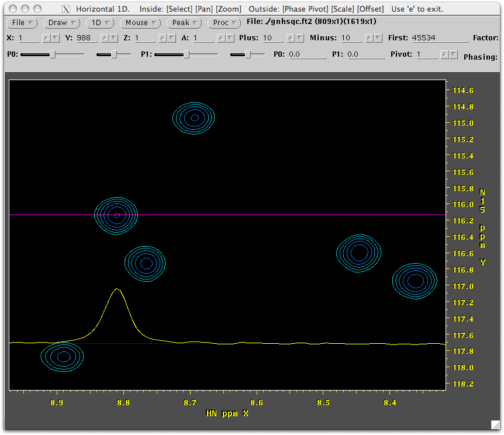Click the coarse P1 phase slider
The image size is (504, 435).
187,54
